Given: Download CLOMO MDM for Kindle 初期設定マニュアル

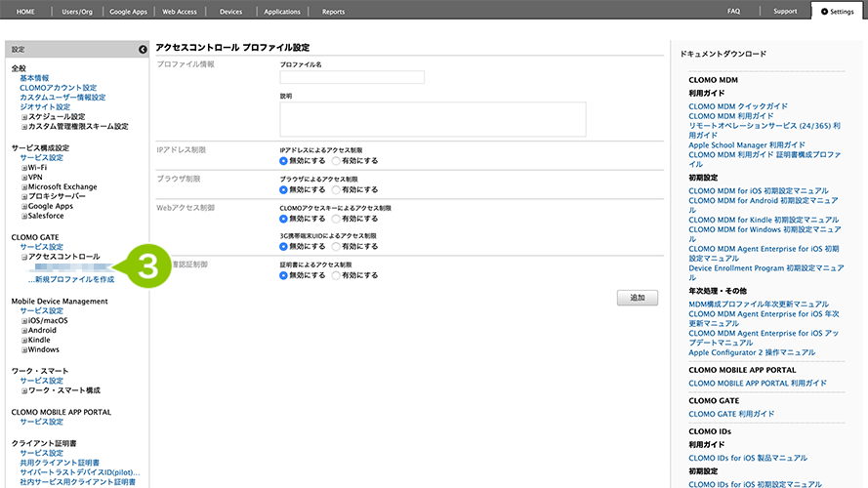Looking at the screenshot, I should pos(764,220).
